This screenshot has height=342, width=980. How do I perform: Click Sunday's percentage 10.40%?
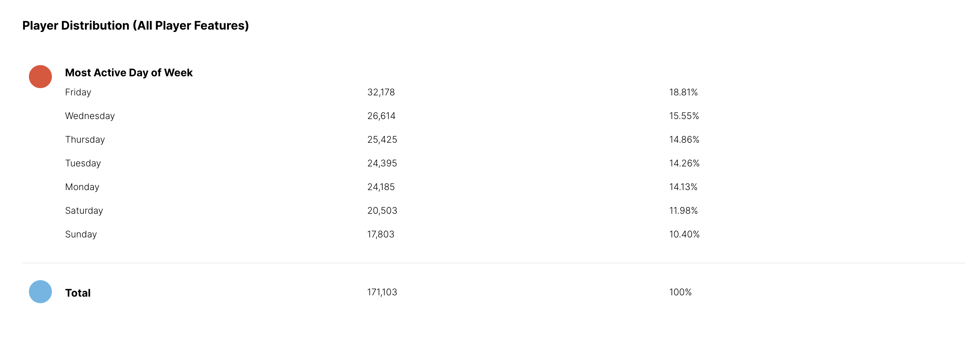coord(684,234)
